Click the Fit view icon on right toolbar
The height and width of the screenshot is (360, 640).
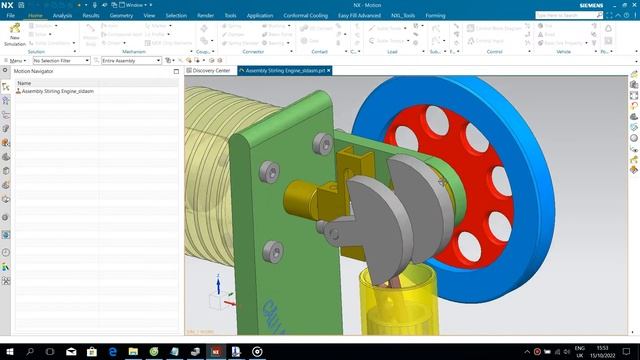tap(634, 95)
